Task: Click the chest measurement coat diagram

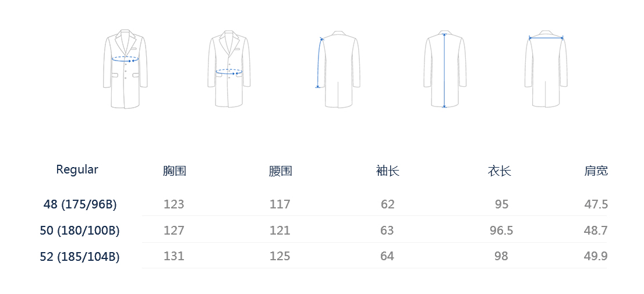Action: tap(125, 69)
